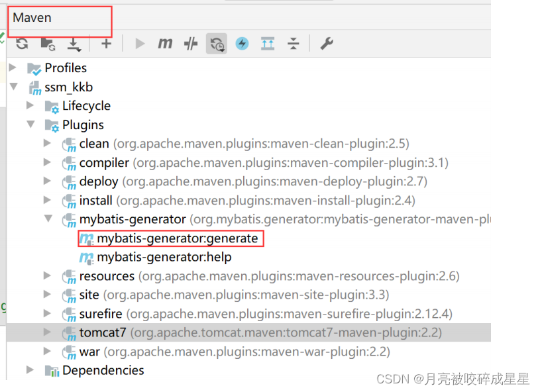The width and height of the screenshot is (540, 392).
Task: Select mybatis-generator:generate goal
Action: [178, 238]
